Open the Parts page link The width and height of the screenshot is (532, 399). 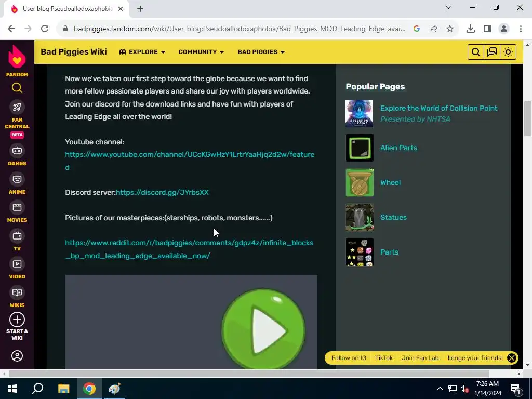pos(390,252)
